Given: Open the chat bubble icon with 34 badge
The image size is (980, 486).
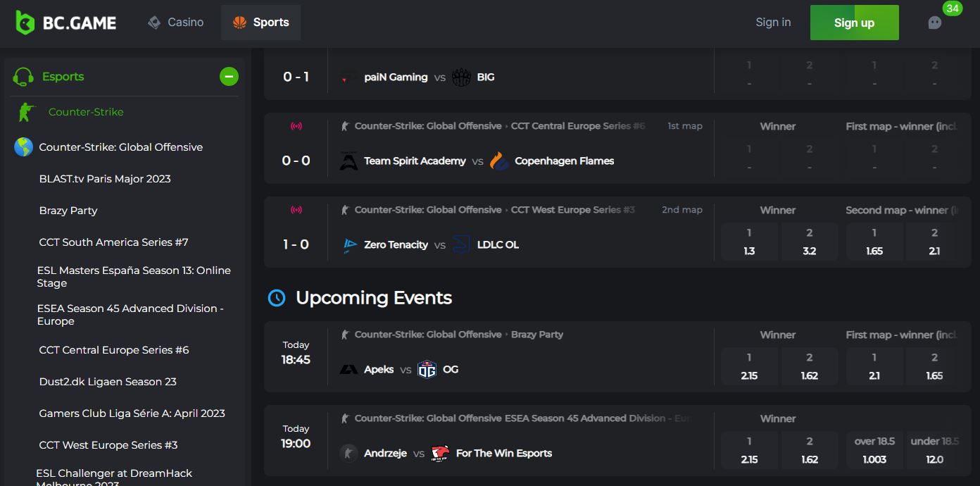Looking at the screenshot, I should click(x=935, y=23).
